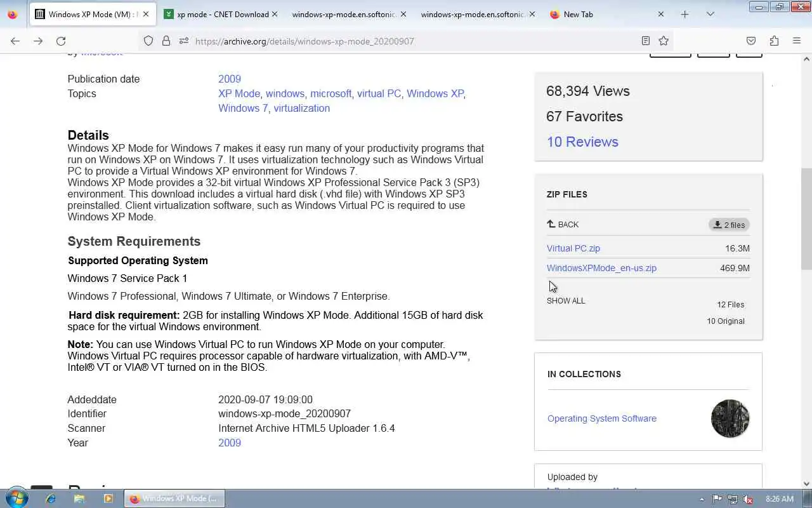
Task: Switch to xp mode - CNET Download tab
Action: click(221, 14)
